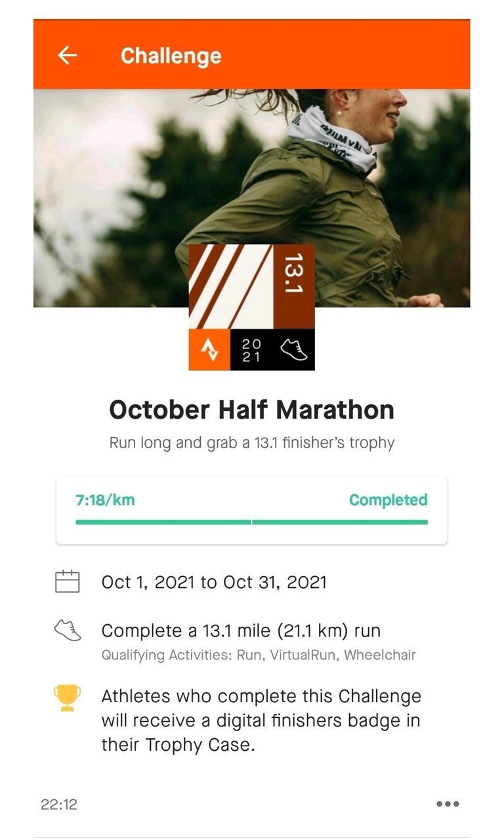Click the green challenge progress bar
Image resolution: width=504 pixels, height=840 pixels.
pyautogui.click(x=251, y=522)
